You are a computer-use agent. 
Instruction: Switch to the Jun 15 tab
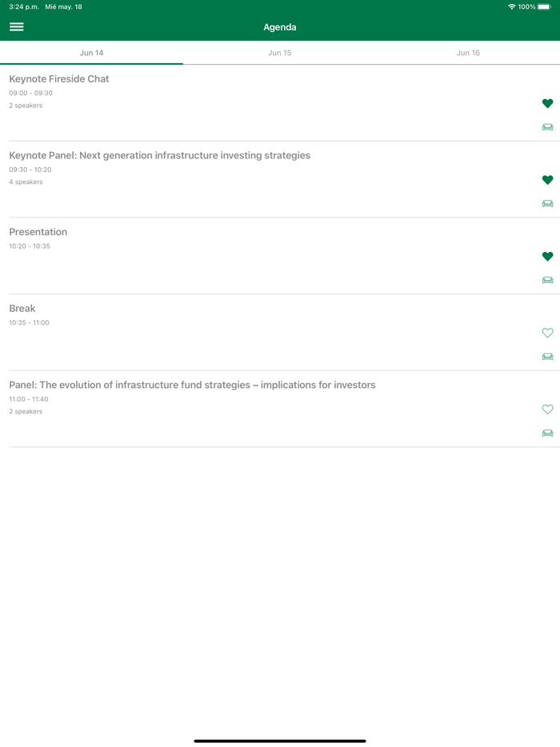pos(280,53)
